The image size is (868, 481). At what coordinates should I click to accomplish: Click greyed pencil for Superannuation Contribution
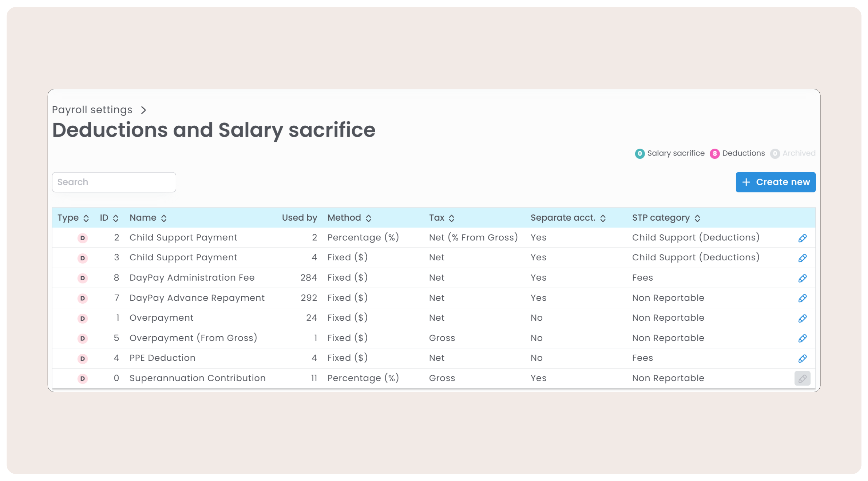tap(802, 378)
